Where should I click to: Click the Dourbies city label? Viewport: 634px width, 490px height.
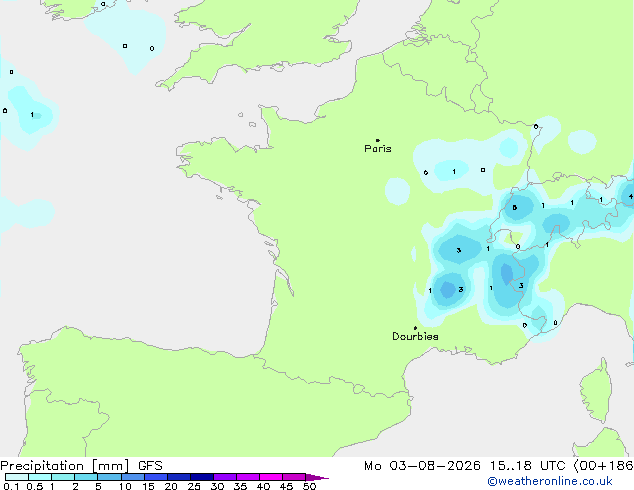[x=415, y=336]
